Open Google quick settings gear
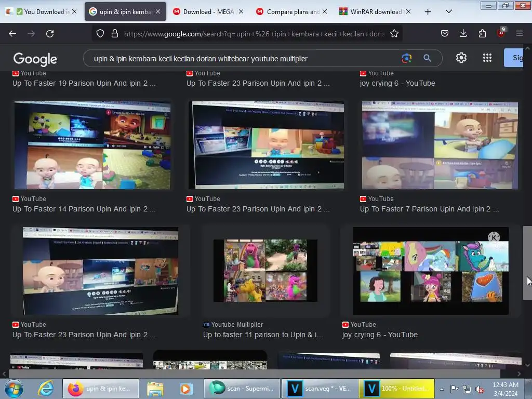This screenshot has width=532, height=399. point(461,58)
